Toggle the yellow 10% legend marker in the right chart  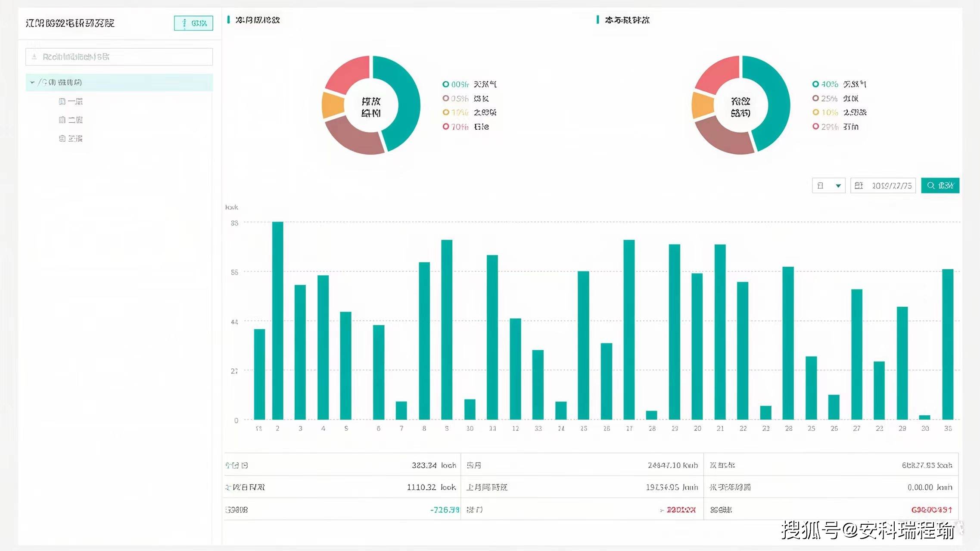pos(815,112)
